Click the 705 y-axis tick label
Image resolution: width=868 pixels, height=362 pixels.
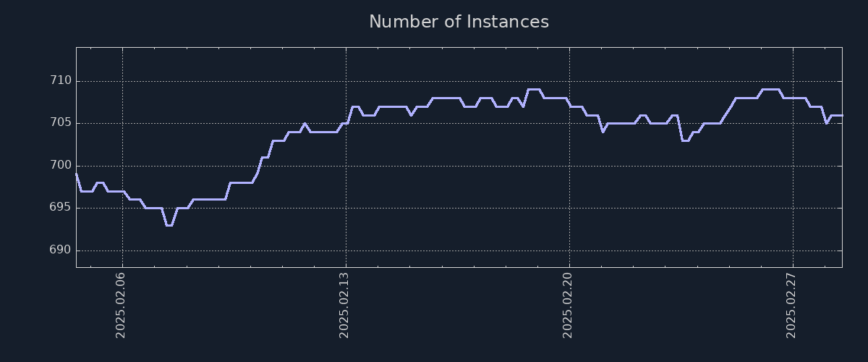pyautogui.click(x=59, y=122)
